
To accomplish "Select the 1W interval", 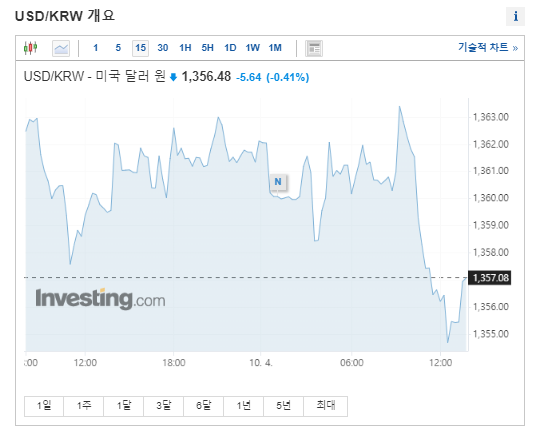I will (253, 48).
